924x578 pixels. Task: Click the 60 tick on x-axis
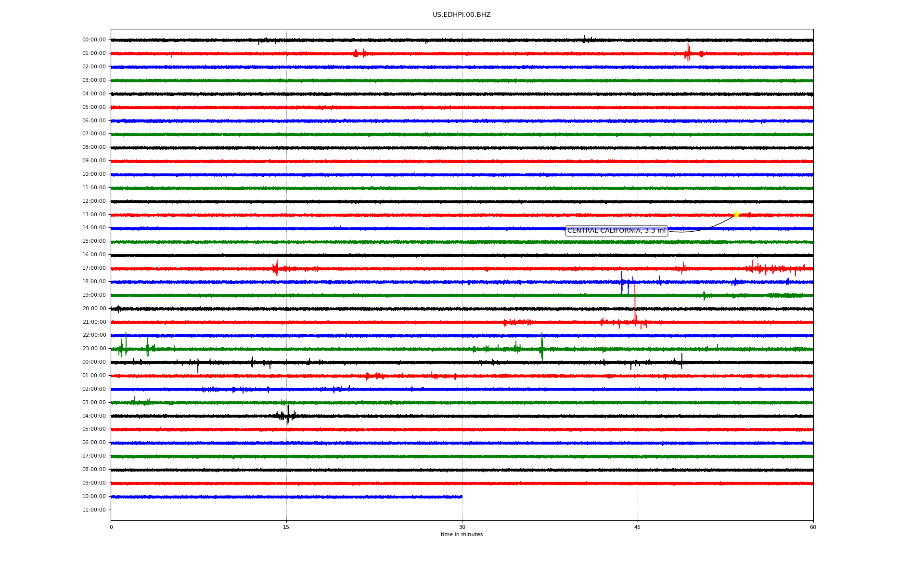(813, 527)
